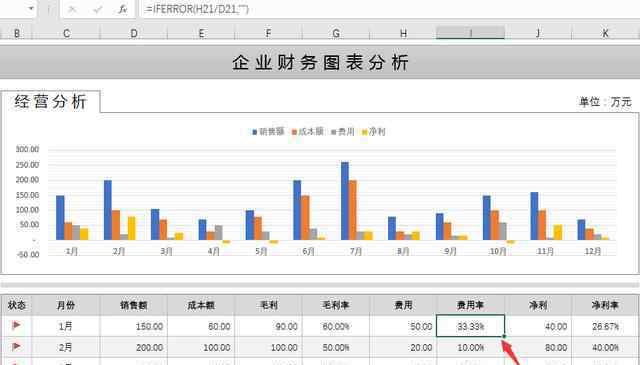The height and width of the screenshot is (365, 640).
Task: Select column G header
Action: [336, 33]
